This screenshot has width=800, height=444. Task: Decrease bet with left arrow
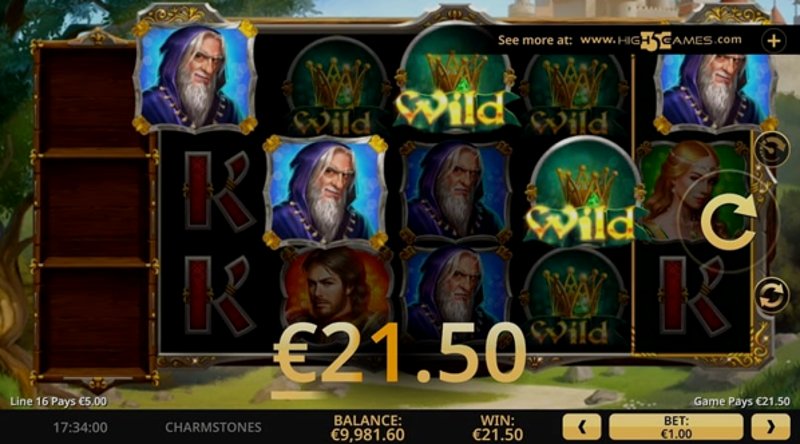[x=582, y=427]
